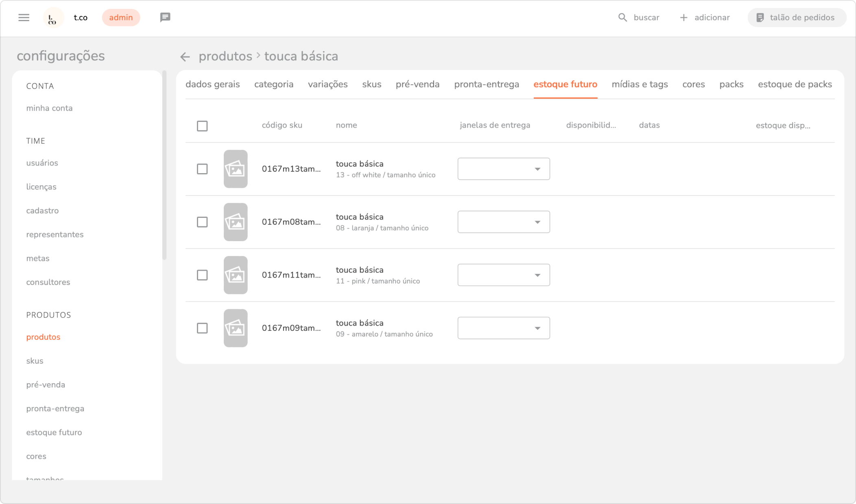Click image placeholder icon for pink touca
Viewport: 856px width, 504px height.
(236, 275)
